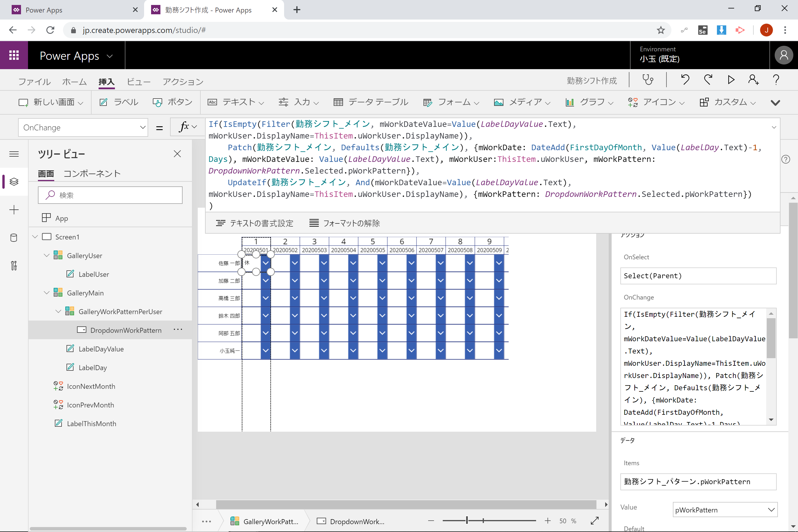The image size is (798, 532).
Task: Open the Power Apps waffle launcher
Action: coord(14,55)
